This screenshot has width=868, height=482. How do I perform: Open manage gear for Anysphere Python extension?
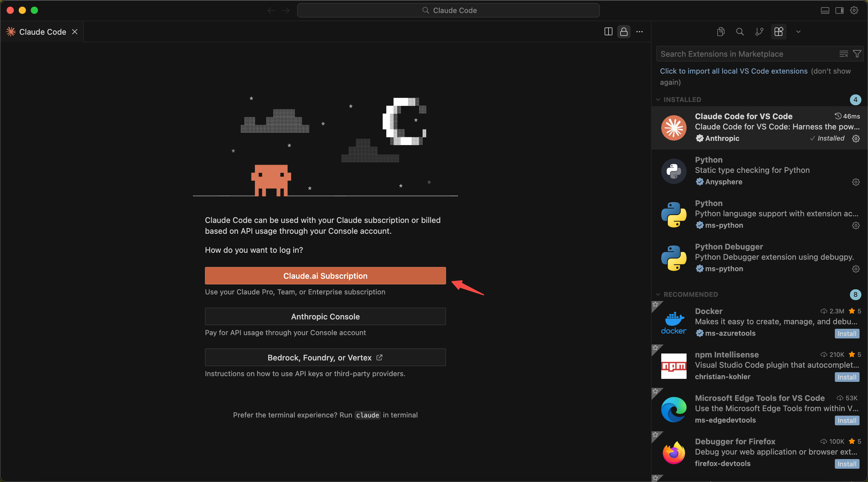[856, 182]
